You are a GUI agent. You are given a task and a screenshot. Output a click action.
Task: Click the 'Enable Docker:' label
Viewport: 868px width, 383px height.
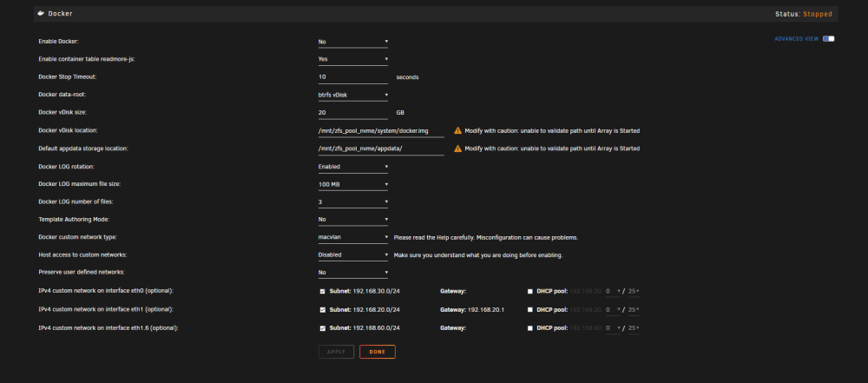click(59, 42)
